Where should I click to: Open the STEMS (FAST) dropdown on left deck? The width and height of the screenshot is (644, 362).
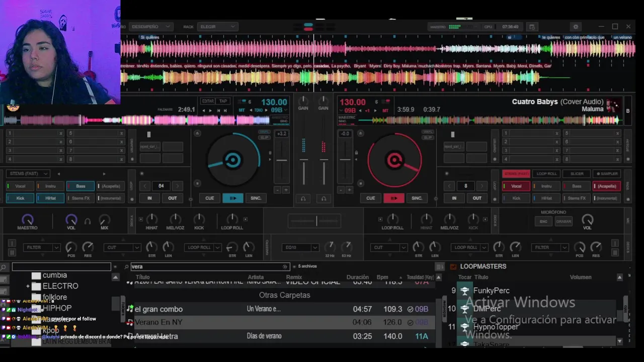[28, 173]
